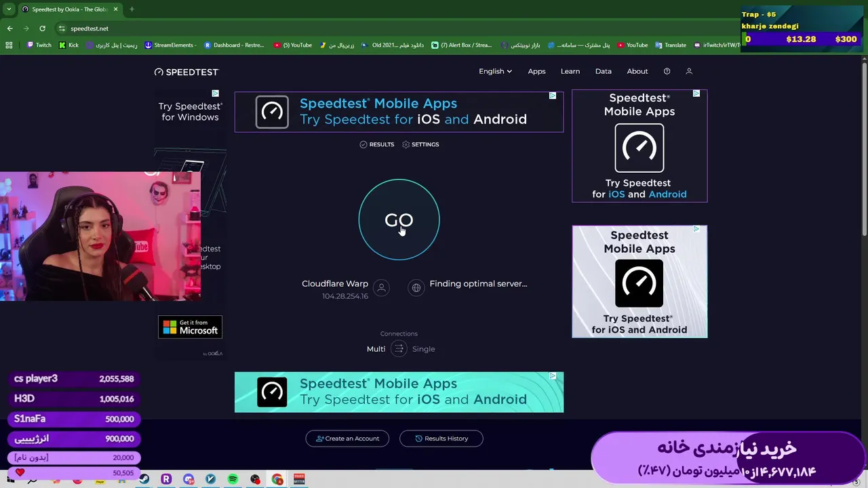Open Steam from the taskbar
This screenshot has height=488, width=868.
click(144, 479)
